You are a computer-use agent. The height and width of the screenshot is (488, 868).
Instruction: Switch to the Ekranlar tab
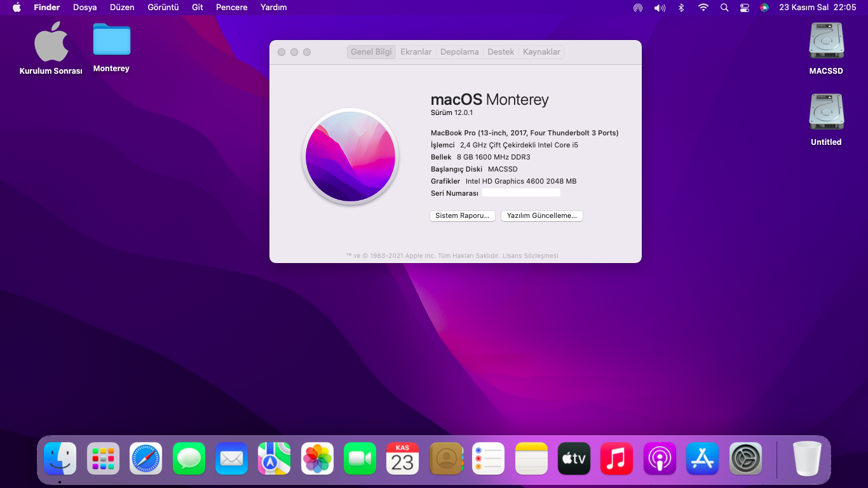pos(416,52)
